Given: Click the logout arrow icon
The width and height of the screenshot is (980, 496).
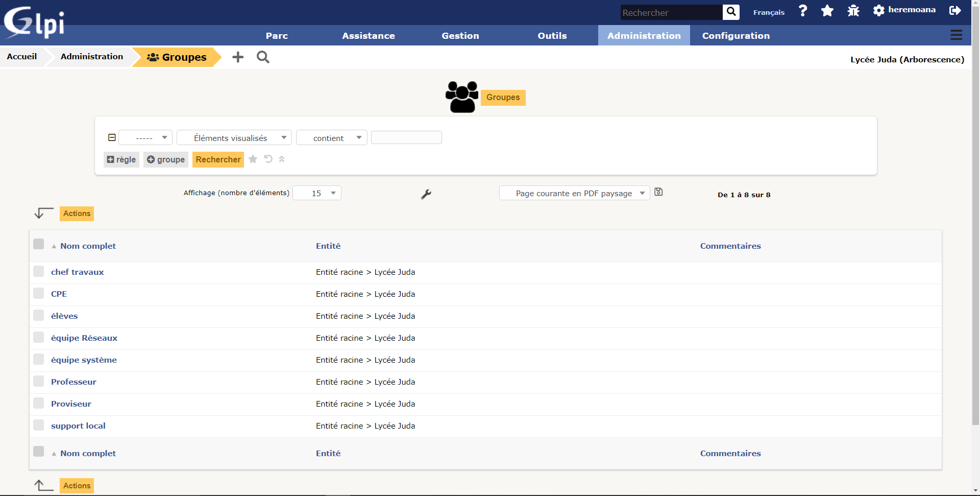Looking at the screenshot, I should click(x=955, y=11).
